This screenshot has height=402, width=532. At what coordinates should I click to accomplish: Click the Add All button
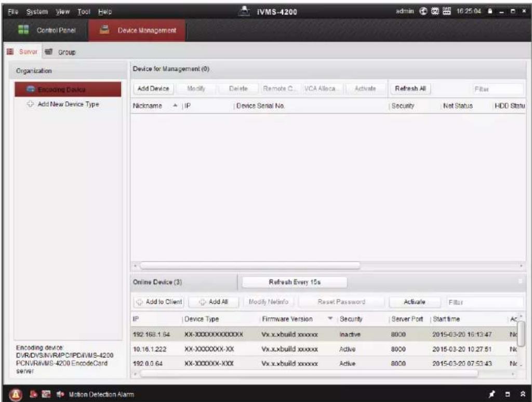coord(214,302)
